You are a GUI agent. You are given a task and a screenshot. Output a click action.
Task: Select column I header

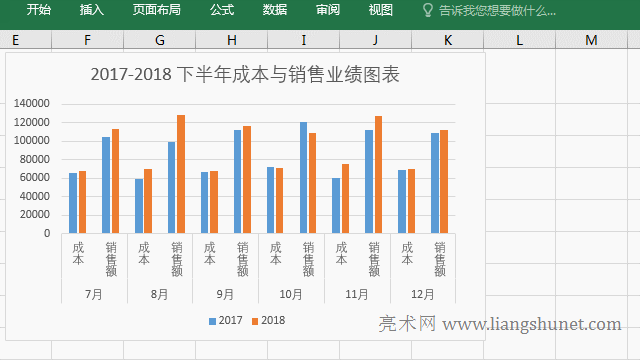click(x=303, y=40)
